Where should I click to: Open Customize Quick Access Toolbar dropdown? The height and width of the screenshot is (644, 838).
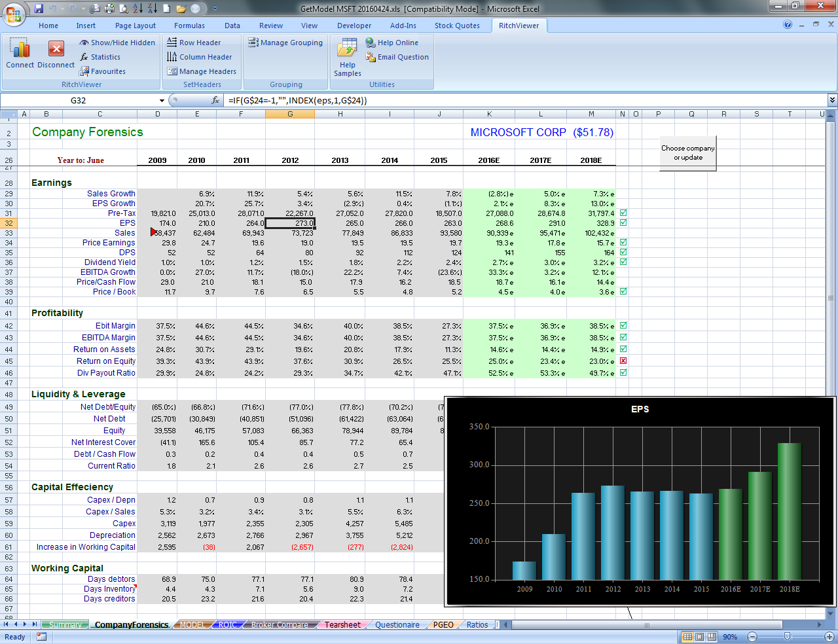pos(215,9)
